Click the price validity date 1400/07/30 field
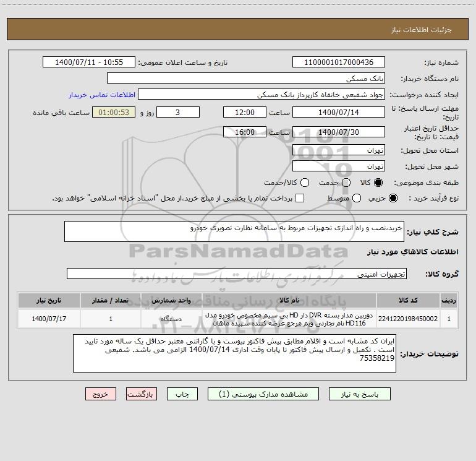This screenshot has height=461, width=476. pos(339,132)
